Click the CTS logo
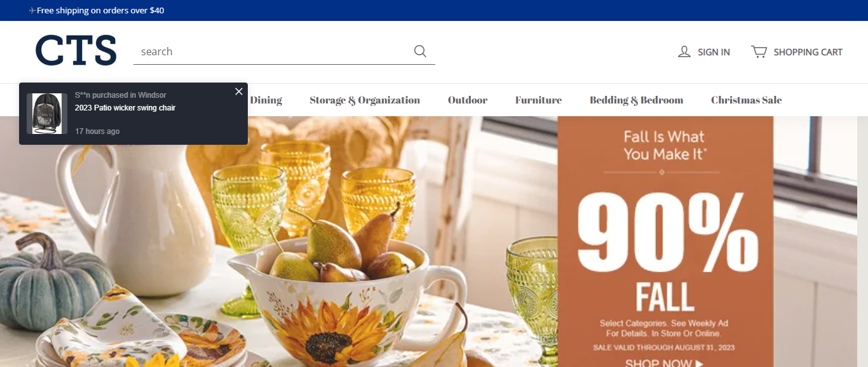Viewport: 868px width, 367px height. 76,51
